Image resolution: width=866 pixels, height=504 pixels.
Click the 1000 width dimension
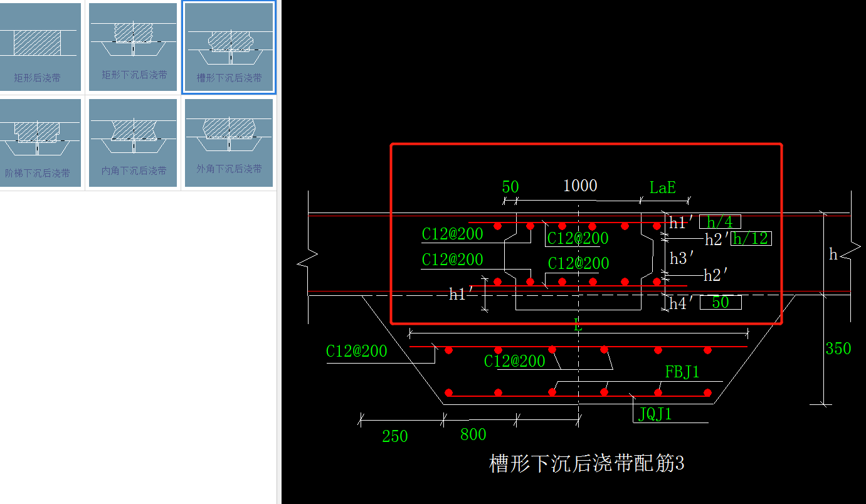580,186
